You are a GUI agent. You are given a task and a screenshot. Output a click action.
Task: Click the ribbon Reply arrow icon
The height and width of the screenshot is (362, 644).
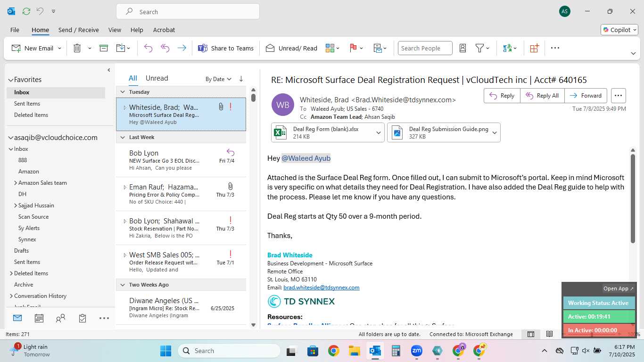coord(148,48)
